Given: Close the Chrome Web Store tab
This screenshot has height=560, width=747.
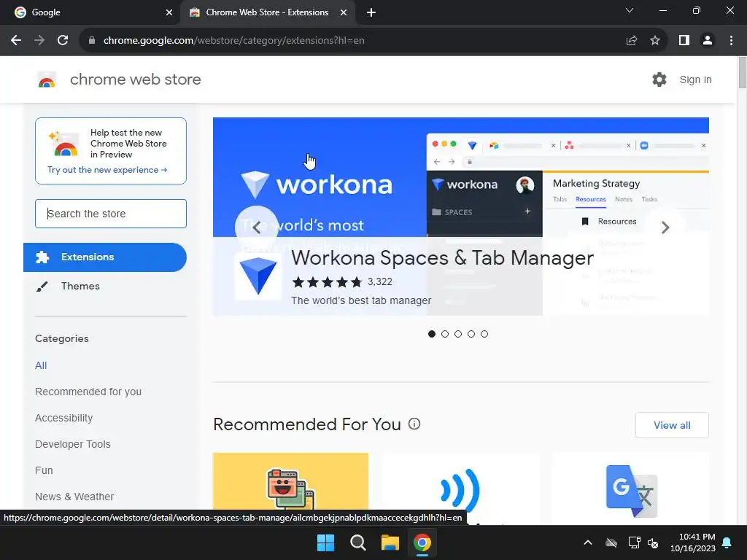Looking at the screenshot, I should (344, 12).
